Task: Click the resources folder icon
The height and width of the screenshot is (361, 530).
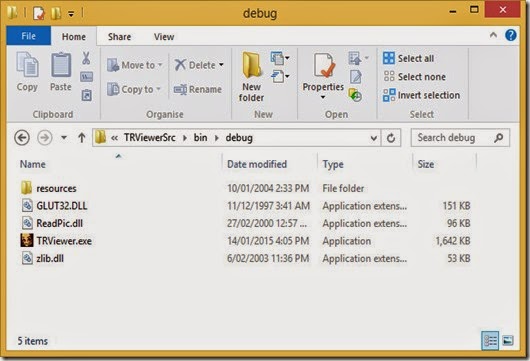Action: pyautogui.click(x=26, y=188)
